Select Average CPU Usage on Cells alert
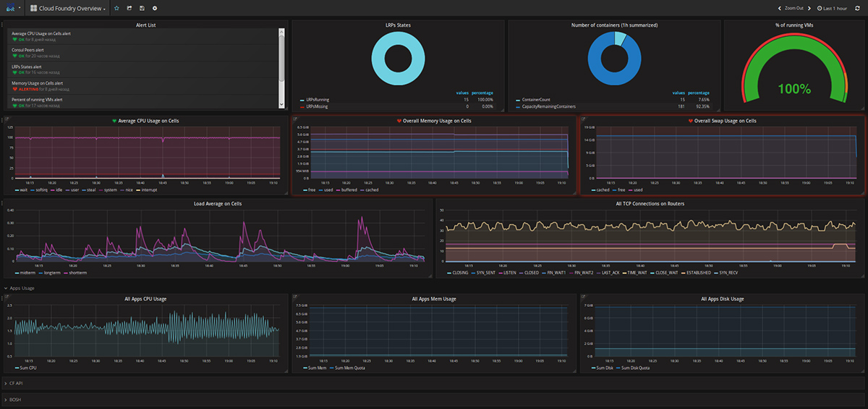 click(x=142, y=37)
